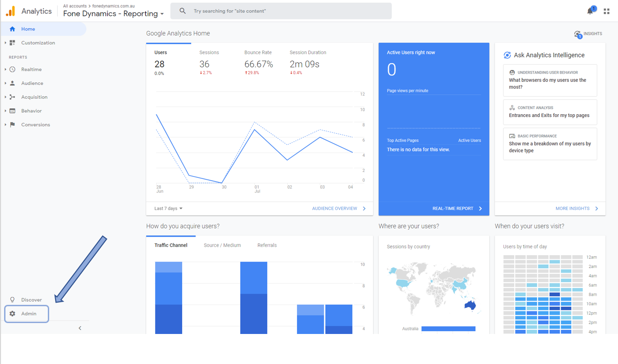Open the Fone Dynamics - Reporting view selector

coord(113,14)
